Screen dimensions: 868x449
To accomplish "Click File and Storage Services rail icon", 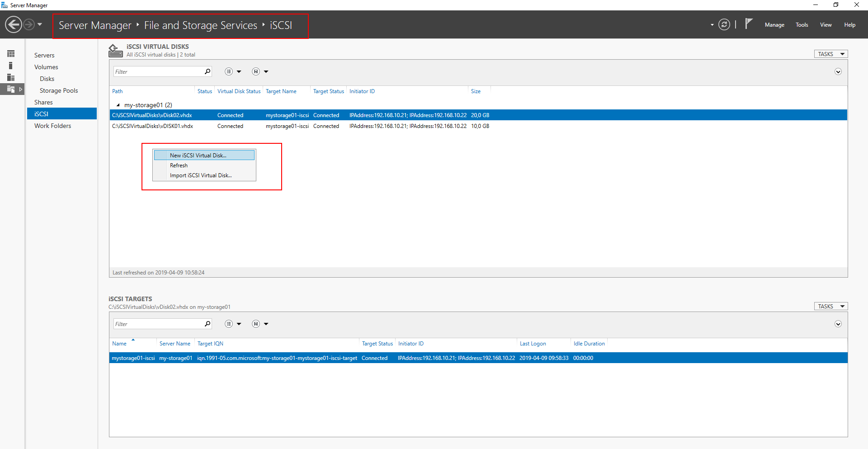I will coord(11,89).
